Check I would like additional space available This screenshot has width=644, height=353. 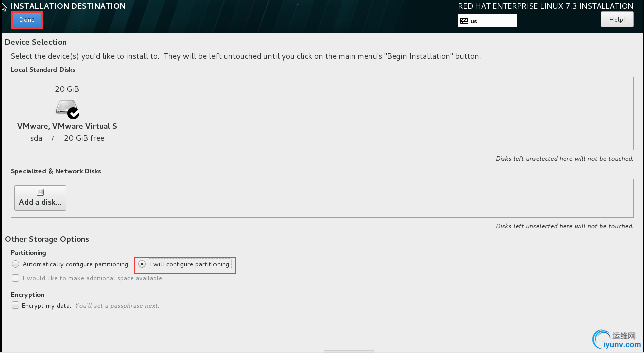[x=16, y=278]
